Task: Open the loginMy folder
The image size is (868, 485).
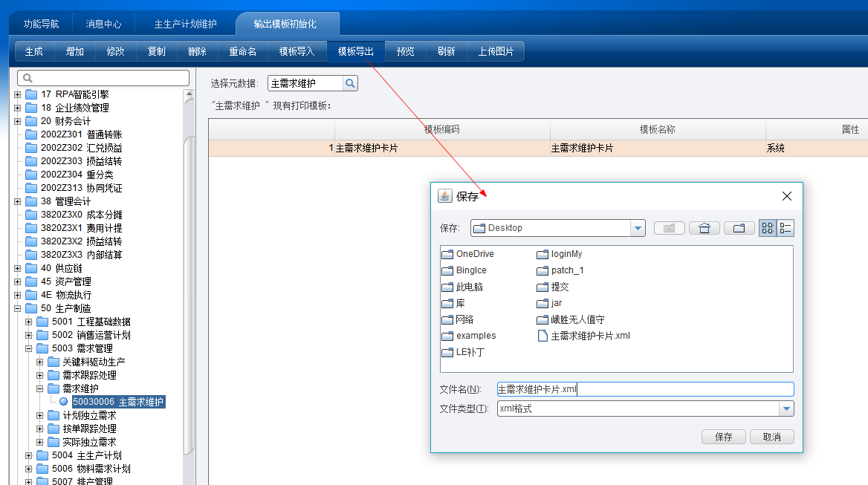Action: [560, 254]
